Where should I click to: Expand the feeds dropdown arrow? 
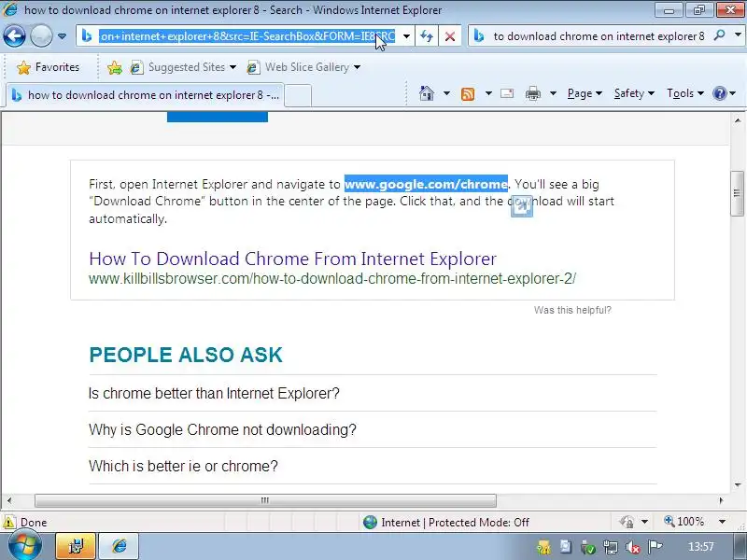[x=488, y=93]
